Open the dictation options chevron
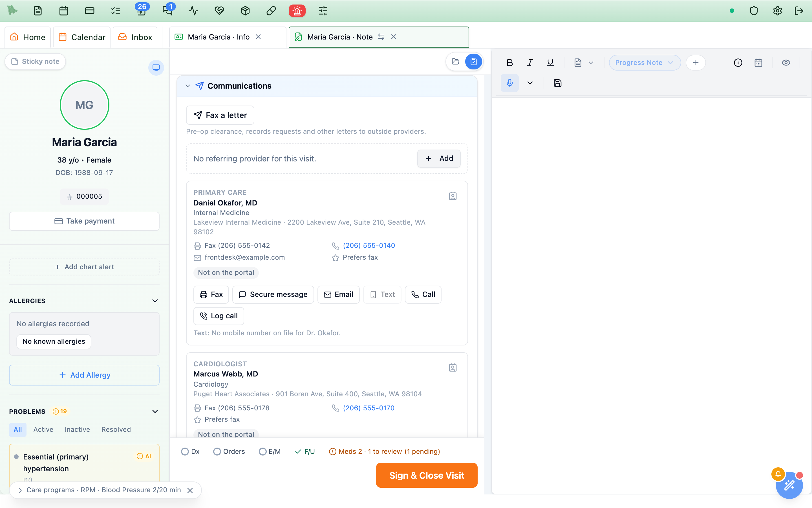 coord(530,83)
